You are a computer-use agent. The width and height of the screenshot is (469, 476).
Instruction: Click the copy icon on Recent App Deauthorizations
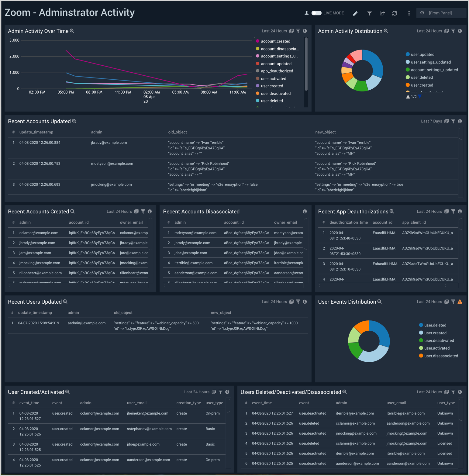point(446,211)
